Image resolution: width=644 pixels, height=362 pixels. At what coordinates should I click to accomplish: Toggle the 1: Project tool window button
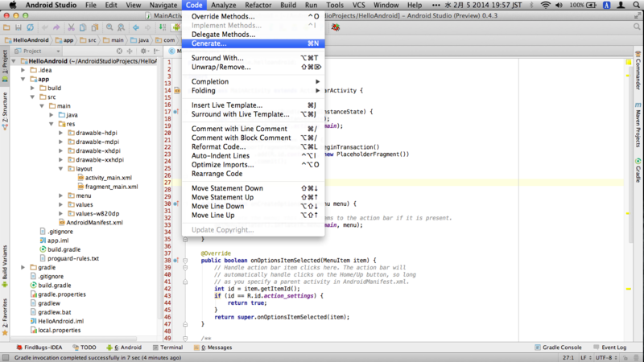(5, 65)
